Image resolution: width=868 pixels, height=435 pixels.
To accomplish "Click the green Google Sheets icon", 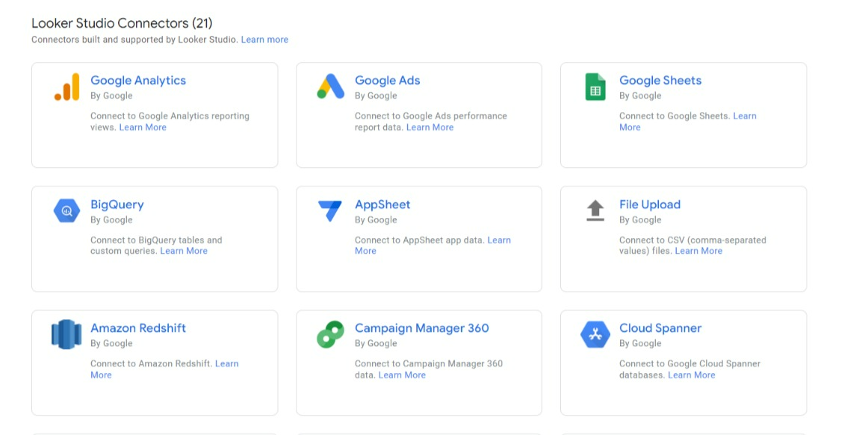I will click(x=595, y=87).
